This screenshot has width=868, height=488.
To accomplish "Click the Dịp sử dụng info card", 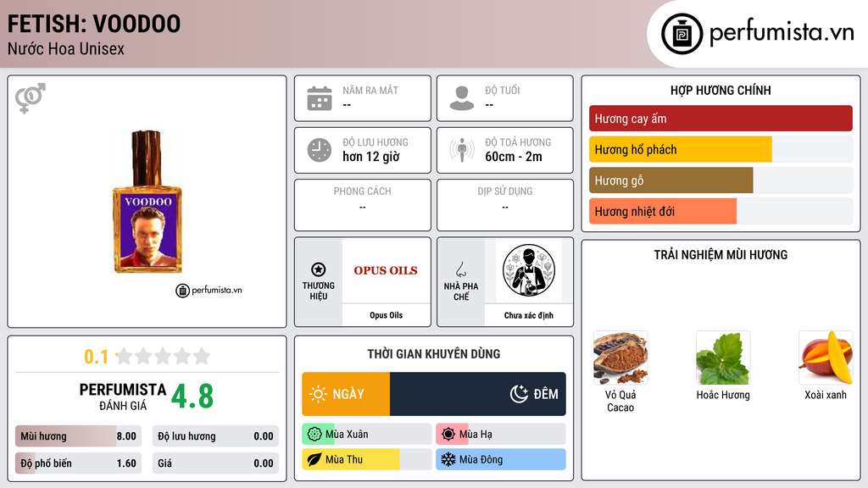I will 505,205.
